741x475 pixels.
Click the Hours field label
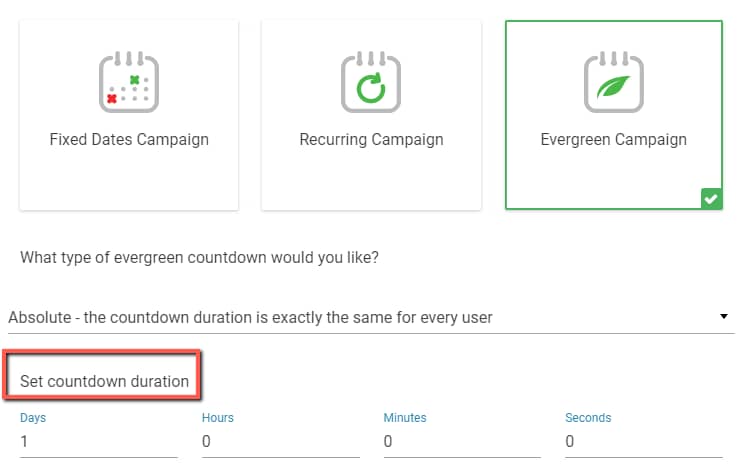tap(218, 417)
